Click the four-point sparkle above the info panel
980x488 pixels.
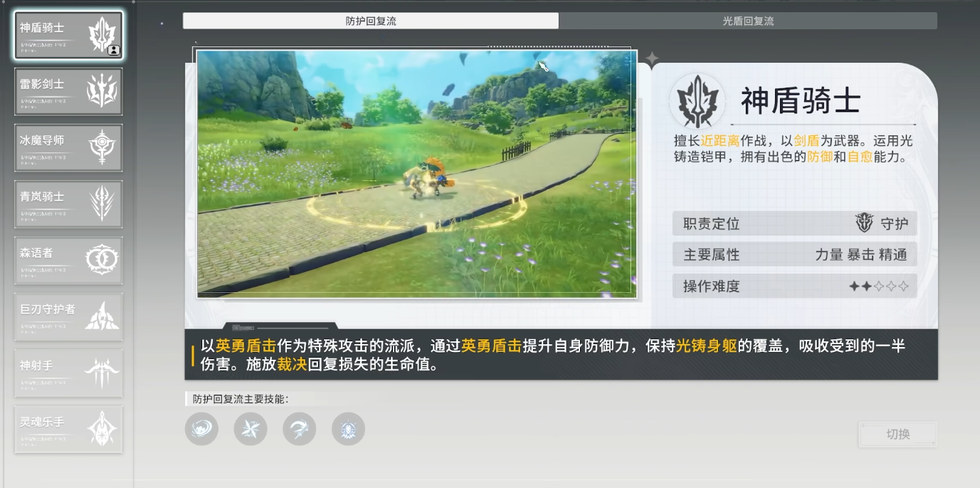point(652,59)
